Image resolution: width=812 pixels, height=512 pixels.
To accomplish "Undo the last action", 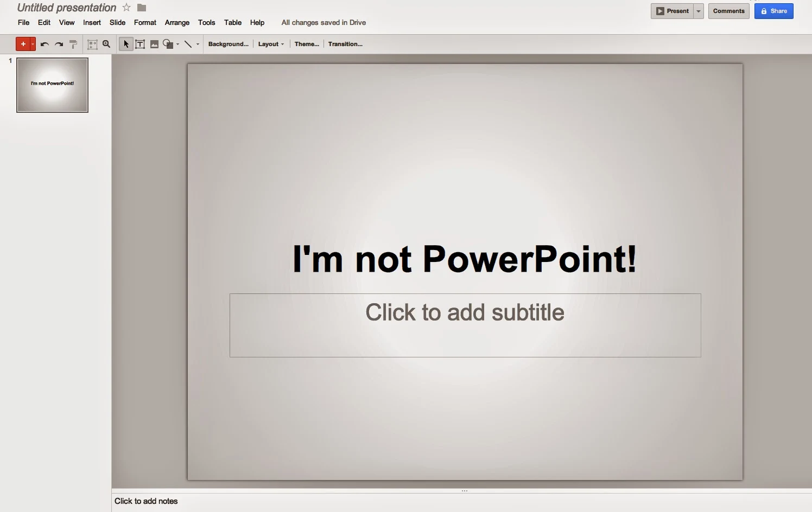I will click(x=45, y=44).
